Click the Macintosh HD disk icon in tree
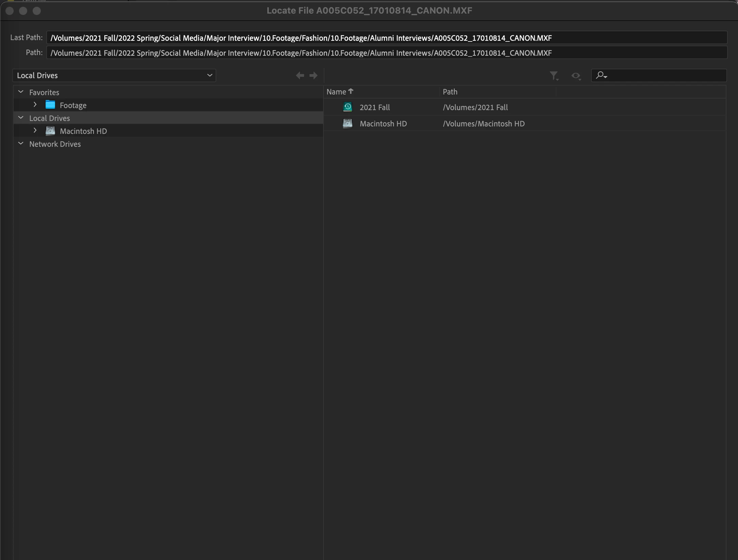 coord(50,131)
